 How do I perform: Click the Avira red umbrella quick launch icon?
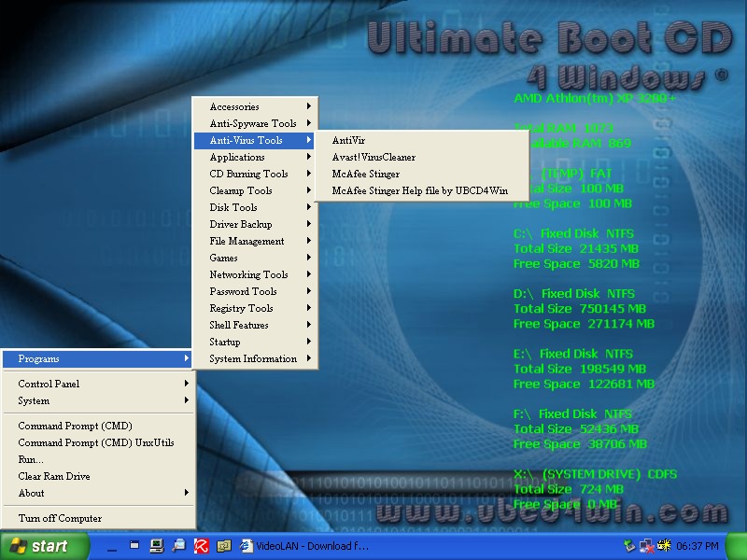(201, 546)
